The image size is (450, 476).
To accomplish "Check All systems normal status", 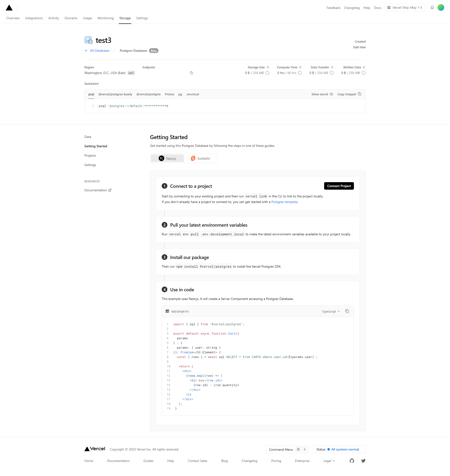I will click(345, 449).
